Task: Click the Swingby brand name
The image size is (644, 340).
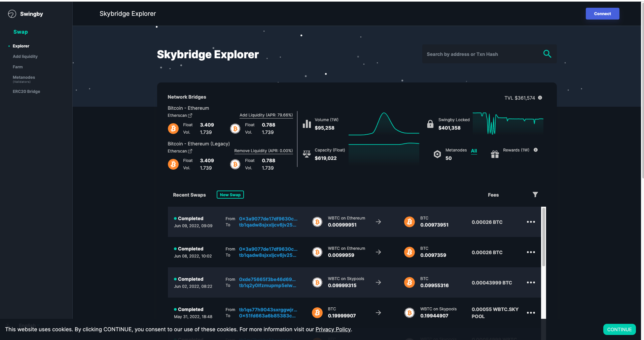Action: pos(32,14)
